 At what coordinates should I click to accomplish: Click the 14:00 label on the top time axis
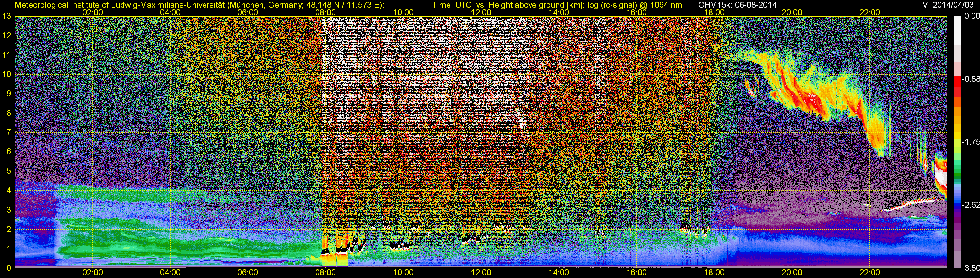pos(559,12)
